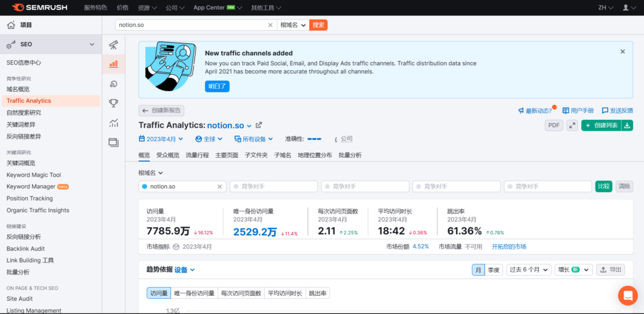
Task: Open the 资源 top menu dropdown
Action: (147, 8)
